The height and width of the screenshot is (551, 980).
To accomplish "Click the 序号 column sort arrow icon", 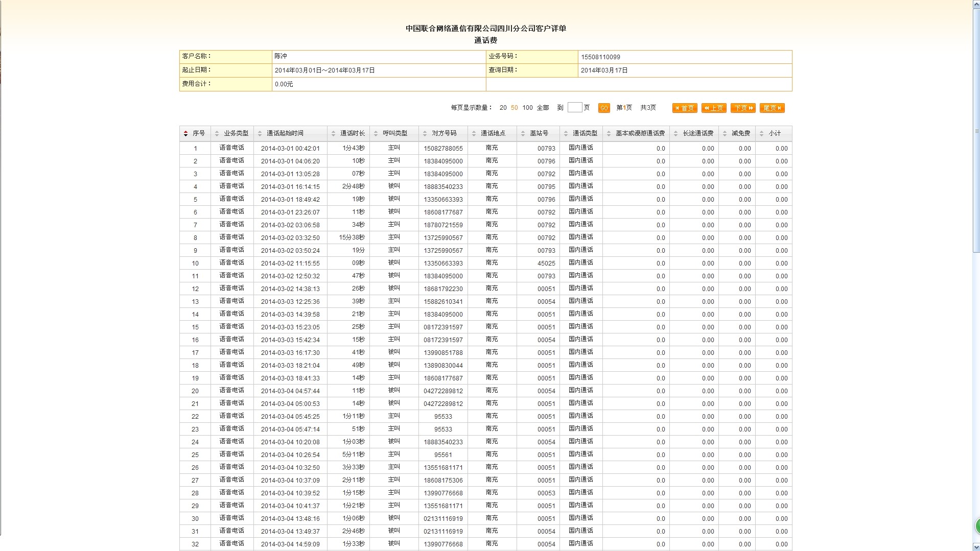I will tap(185, 134).
